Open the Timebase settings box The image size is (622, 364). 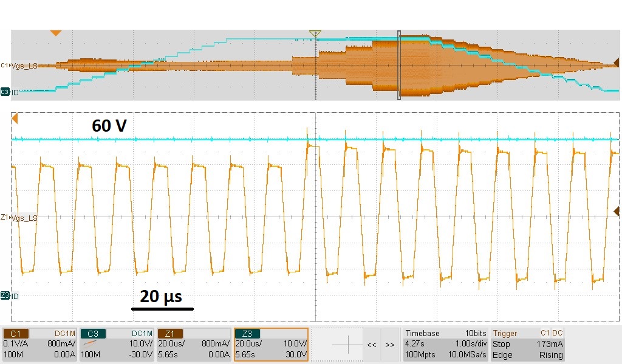coord(445,344)
